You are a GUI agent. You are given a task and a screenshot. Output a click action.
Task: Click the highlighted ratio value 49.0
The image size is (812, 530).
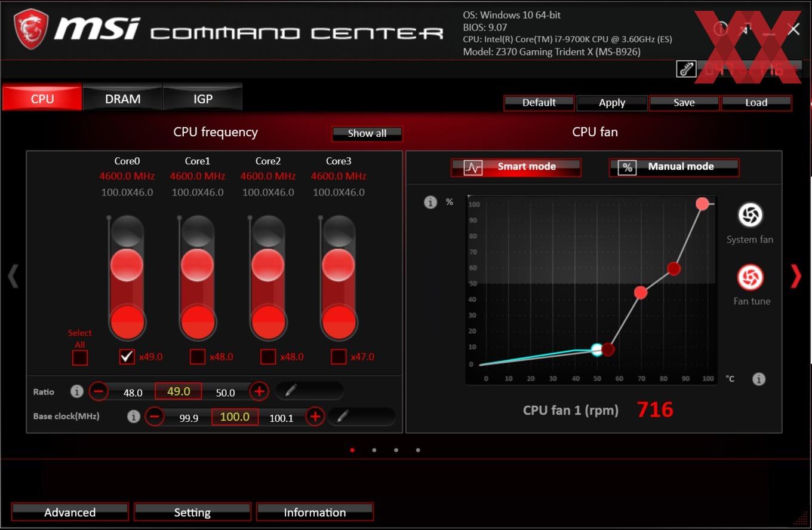[179, 391]
